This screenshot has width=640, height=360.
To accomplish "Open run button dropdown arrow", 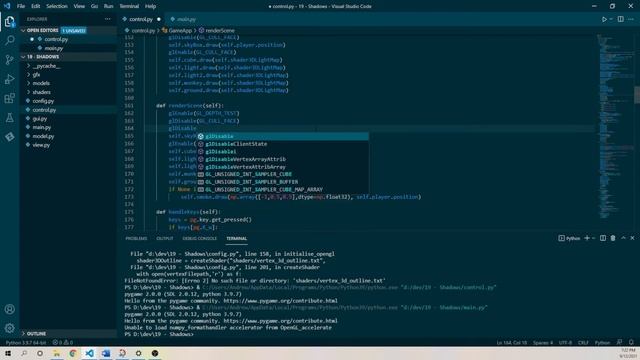I will click(611, 19).
